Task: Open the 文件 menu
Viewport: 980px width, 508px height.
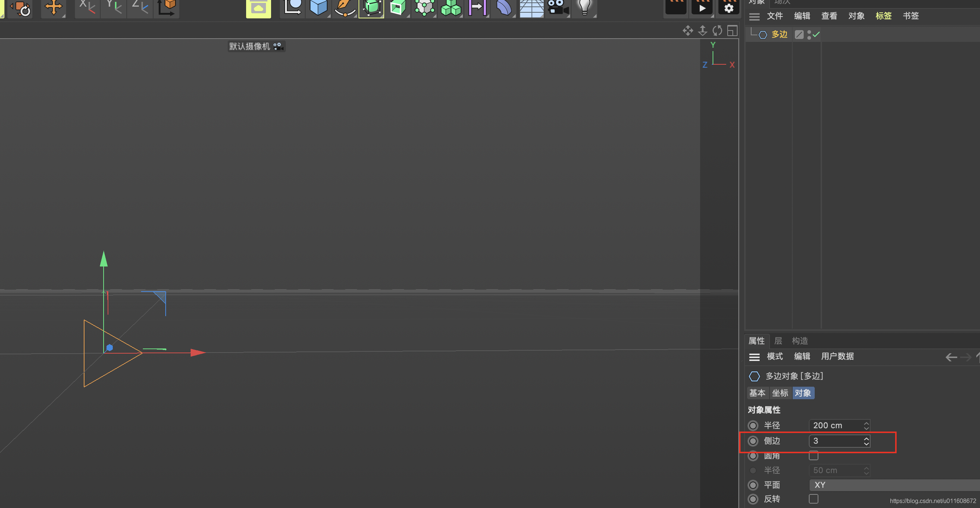Action: click(x=775, y=16)
